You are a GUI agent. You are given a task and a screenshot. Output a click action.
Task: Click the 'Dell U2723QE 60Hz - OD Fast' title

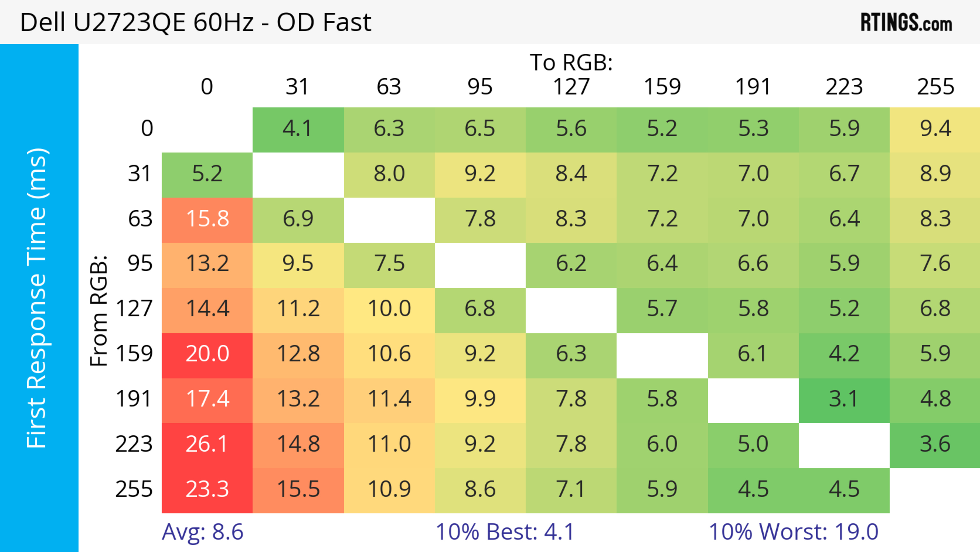tap(195, 22)
